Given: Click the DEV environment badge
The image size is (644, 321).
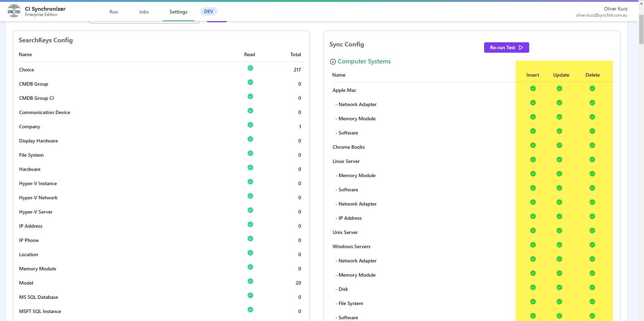Looking at the screenshot, I should 209,11.
